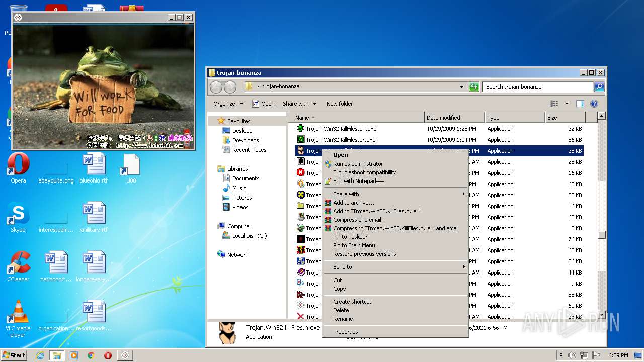This screenshot has width=644, height=362.
Task: Click the Explorer Back arrow button
Action: (216, 87)
